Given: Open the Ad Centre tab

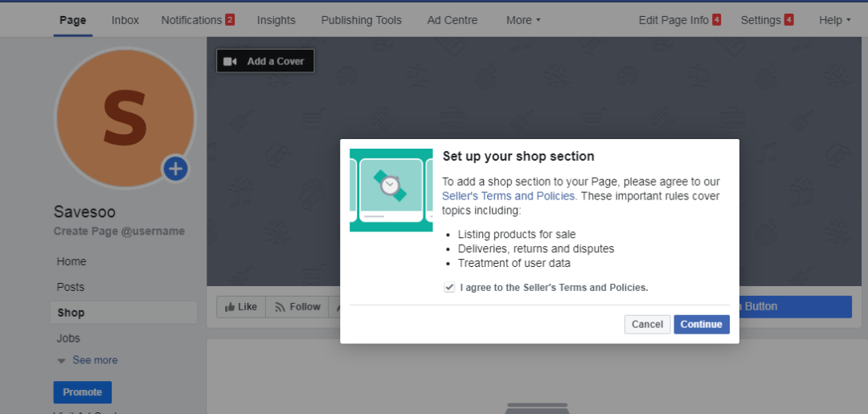Looking at the screenshot, I should coord(452,20).
